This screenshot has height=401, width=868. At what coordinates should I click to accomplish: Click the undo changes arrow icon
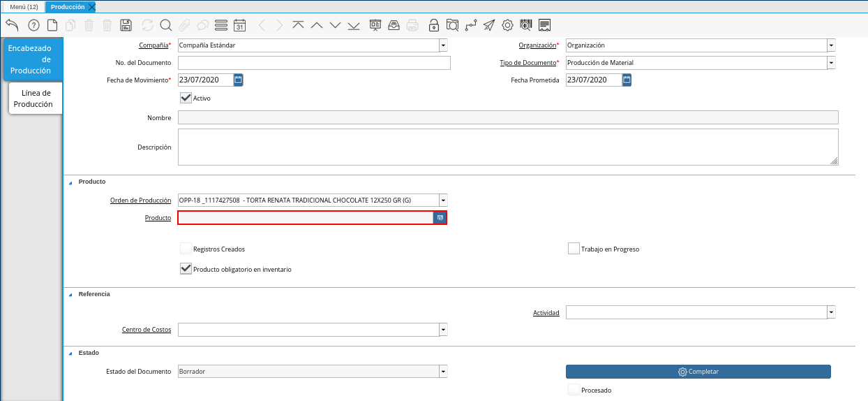(12, 25)
